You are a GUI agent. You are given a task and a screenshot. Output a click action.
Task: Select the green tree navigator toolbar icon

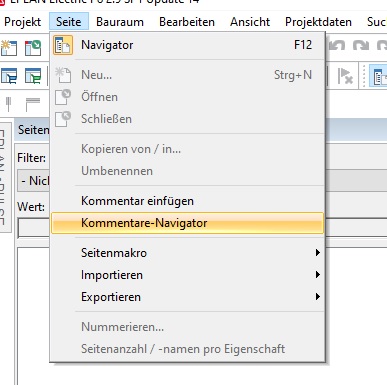click(33, 76)
